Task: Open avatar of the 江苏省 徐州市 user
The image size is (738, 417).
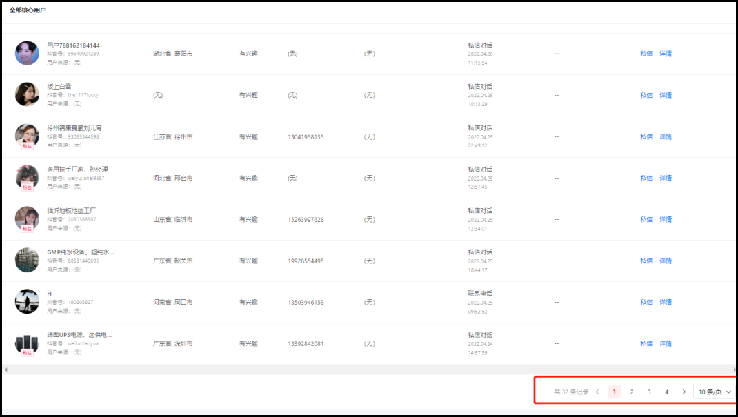Action: click(27, 136)
